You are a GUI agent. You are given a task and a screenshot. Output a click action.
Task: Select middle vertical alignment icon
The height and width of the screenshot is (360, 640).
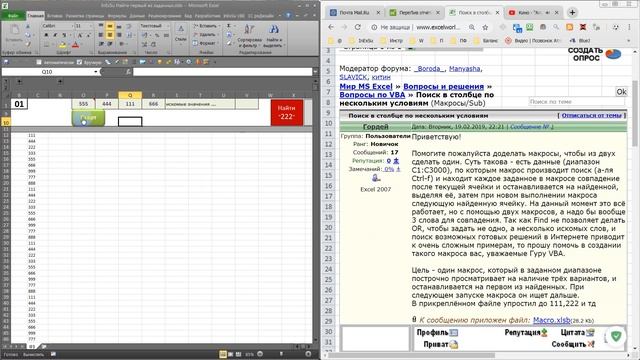click(x=110, y=26)
